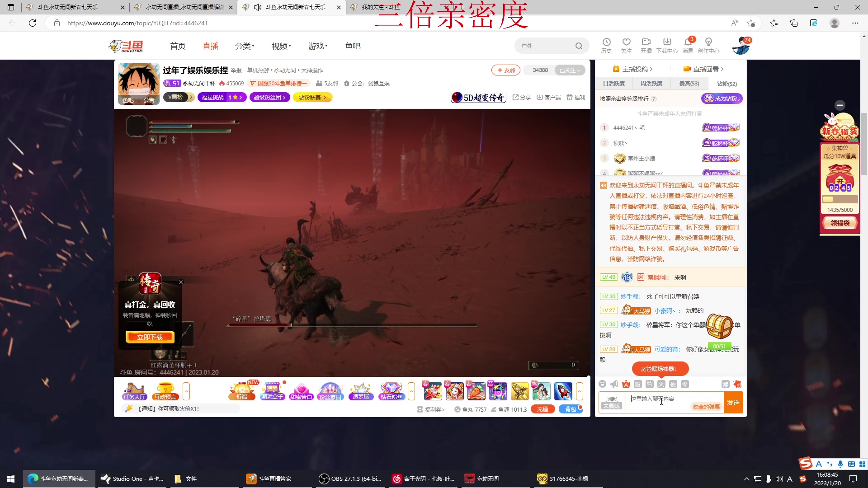Open the 任务大厅 task hall icon
This screenshot has width=868, height=488.
coord(134,391)
